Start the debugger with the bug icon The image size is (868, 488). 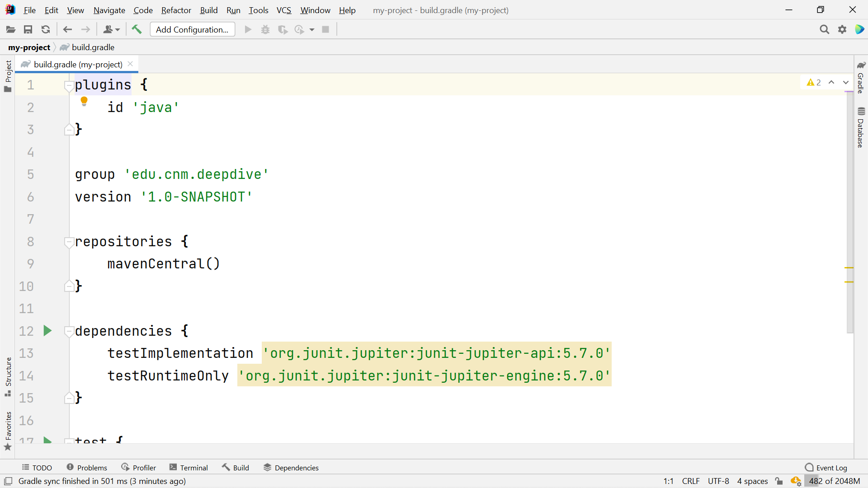(x=265, y=29)
